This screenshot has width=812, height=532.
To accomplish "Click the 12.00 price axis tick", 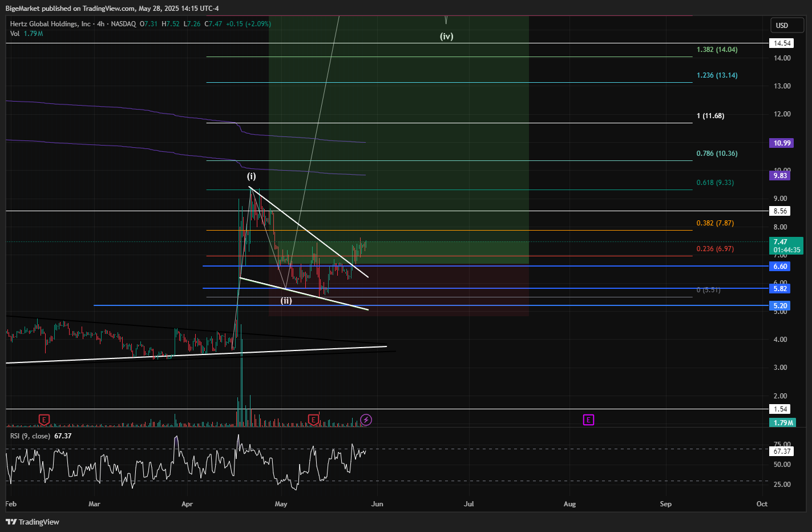I will tap(782, 114).
